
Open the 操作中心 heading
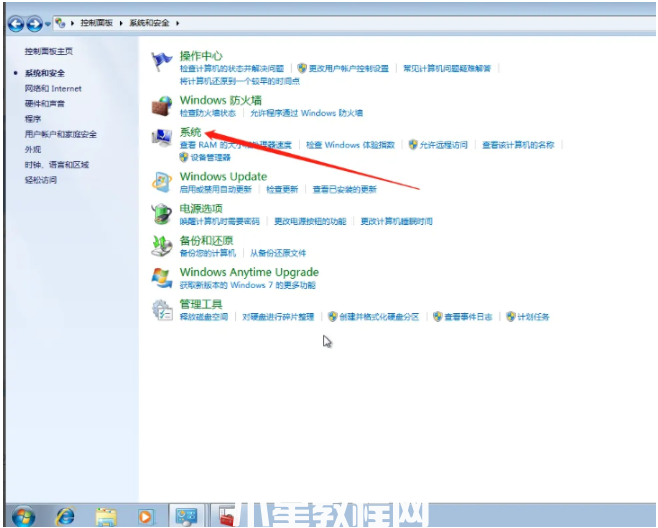tap(201, 55)
